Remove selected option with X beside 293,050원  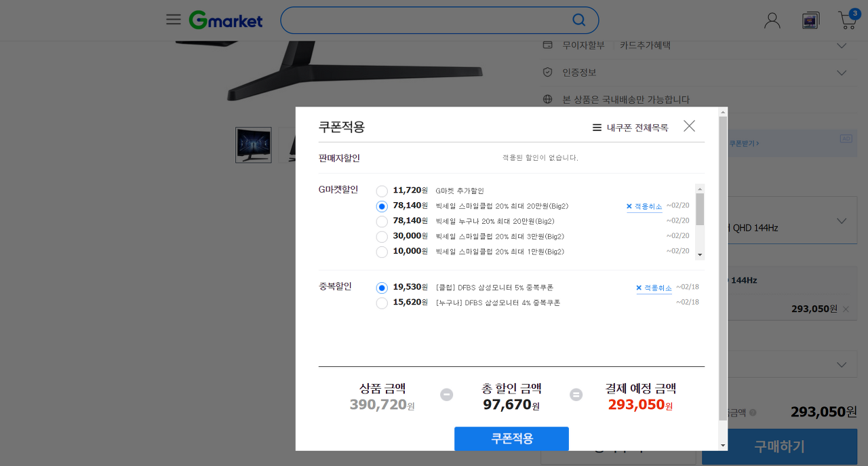pyautogui.click(x=846, y=309)
